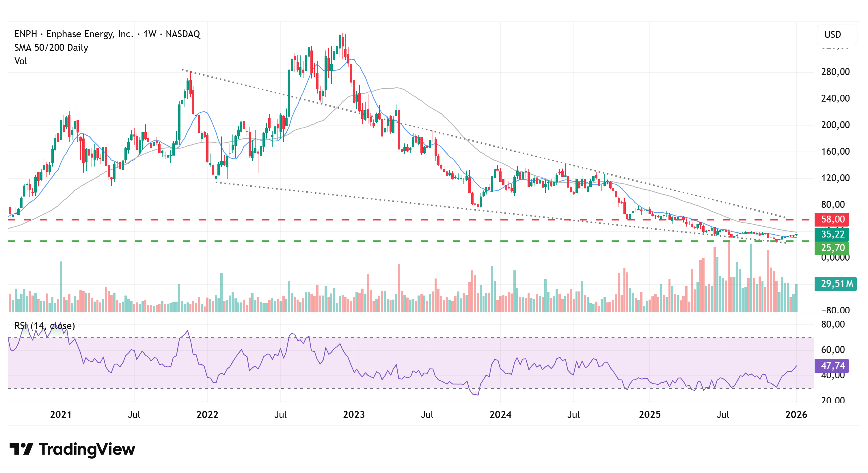
Task: Click the 2021 time axis label
Action: coord(61,414)
